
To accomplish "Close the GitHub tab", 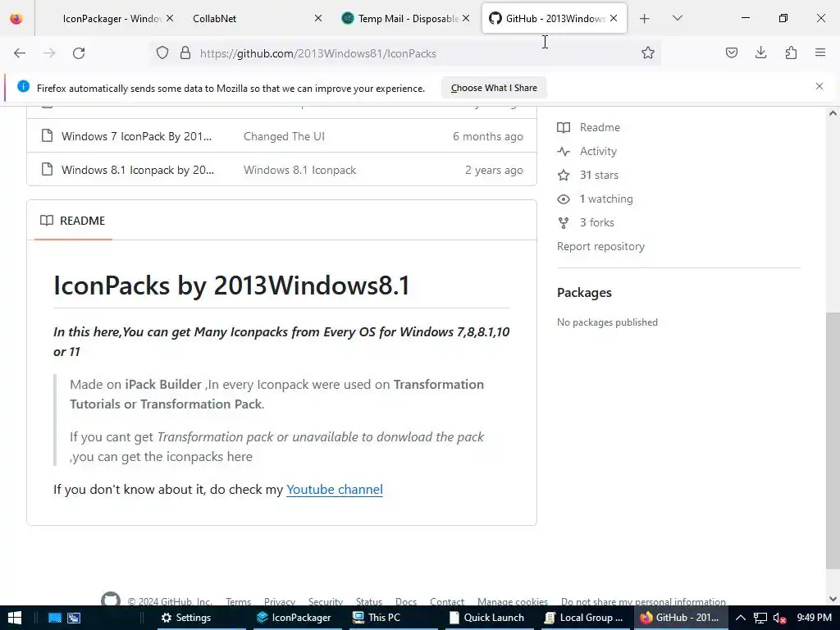I will [614, 19].
